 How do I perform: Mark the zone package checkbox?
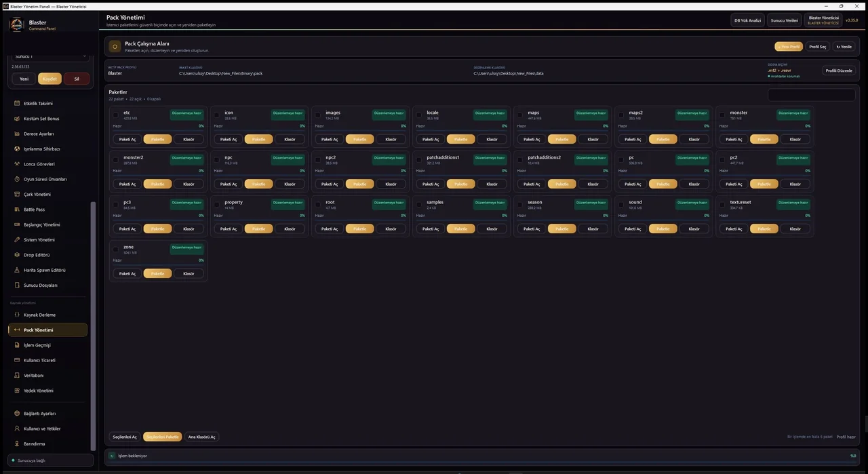click(x=116, y=250)
